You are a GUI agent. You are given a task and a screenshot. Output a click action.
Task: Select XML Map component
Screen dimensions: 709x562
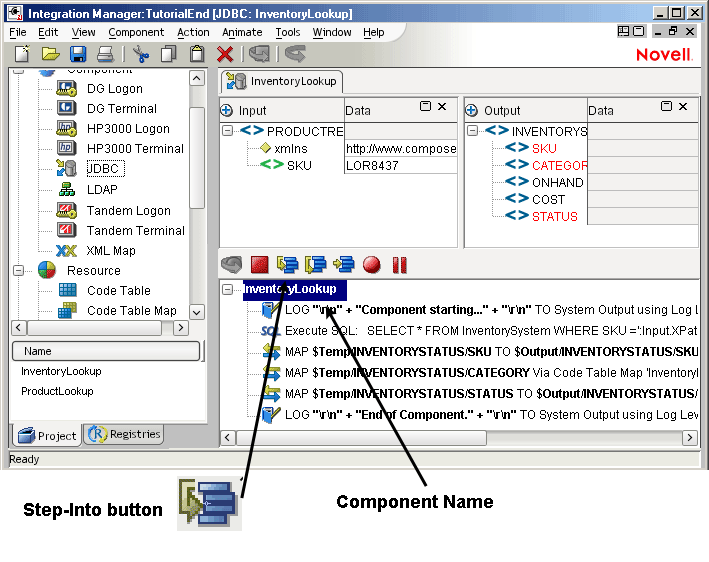tap(111, 250)
